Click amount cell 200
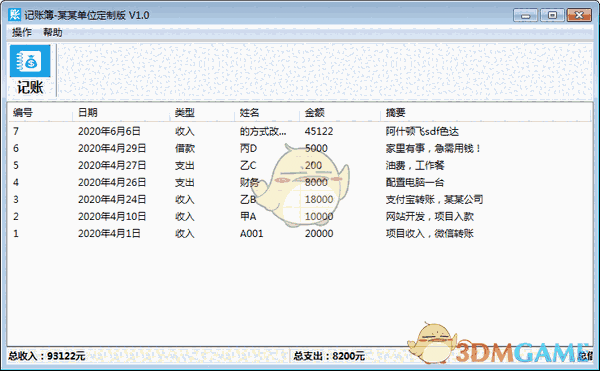 [313, 165]
